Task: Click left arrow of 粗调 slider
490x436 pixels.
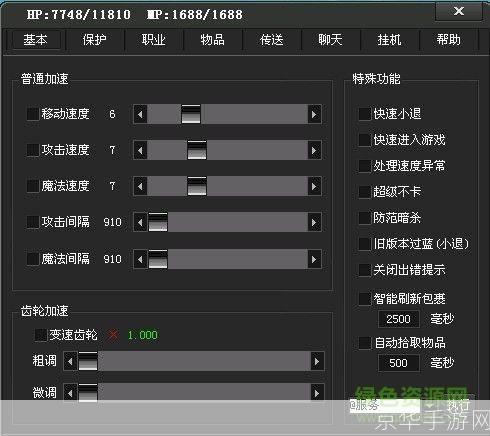Action: click(x=70, y=361)
